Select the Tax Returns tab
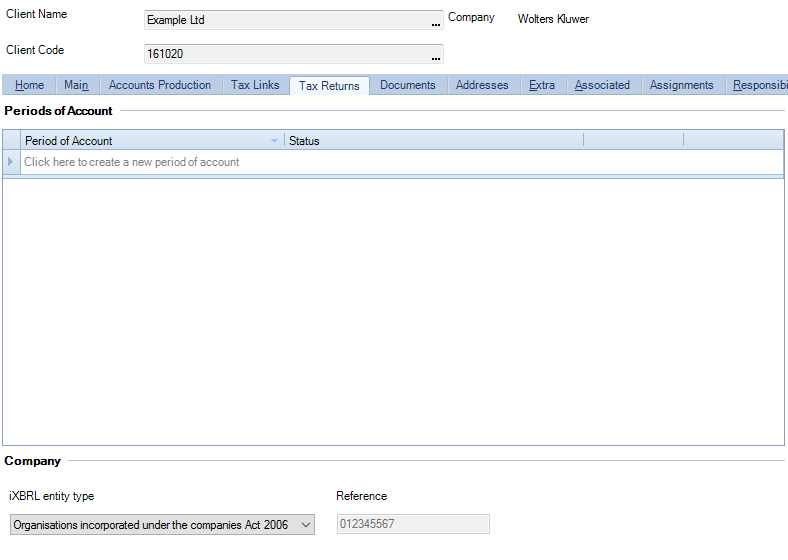The height and width of the screenshot is (560, 788). pyautogui.click(x=329, y=85)
